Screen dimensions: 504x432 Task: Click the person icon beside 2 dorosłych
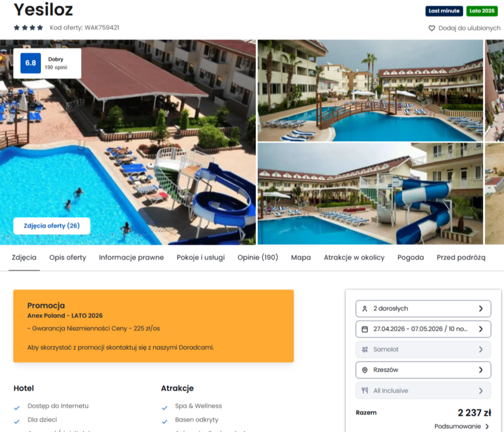[x=365, y=309]
